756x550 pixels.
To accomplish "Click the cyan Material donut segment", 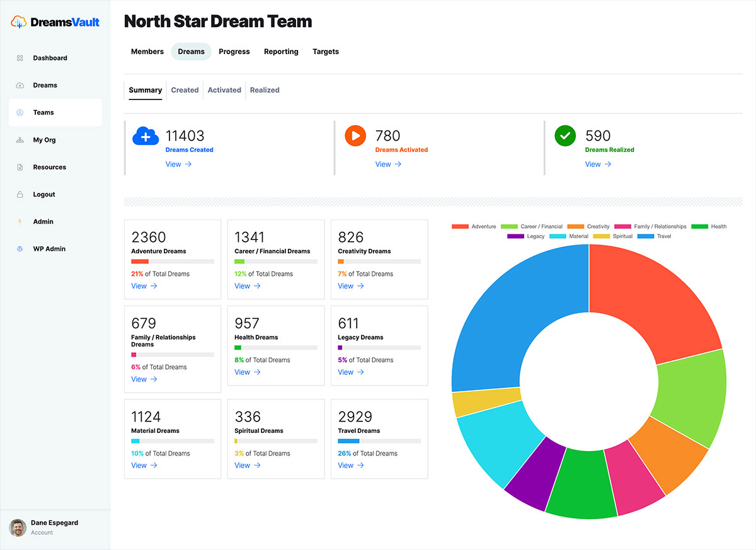I will (498, 441).
